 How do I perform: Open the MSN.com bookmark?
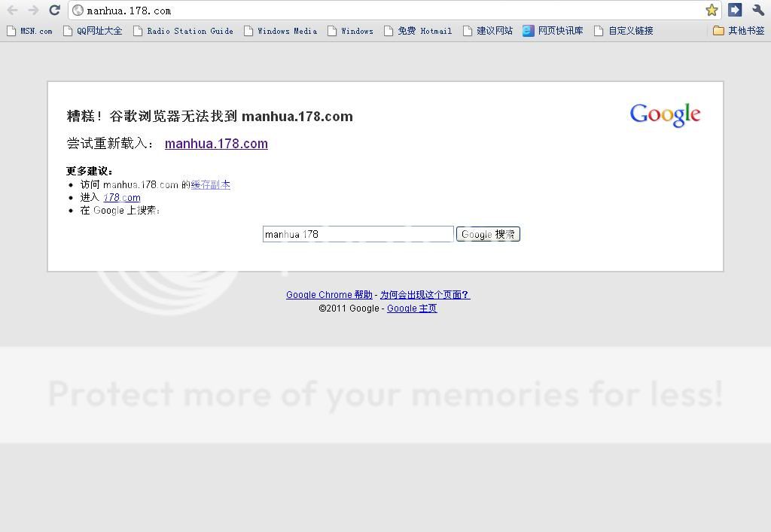coord(29,31)
